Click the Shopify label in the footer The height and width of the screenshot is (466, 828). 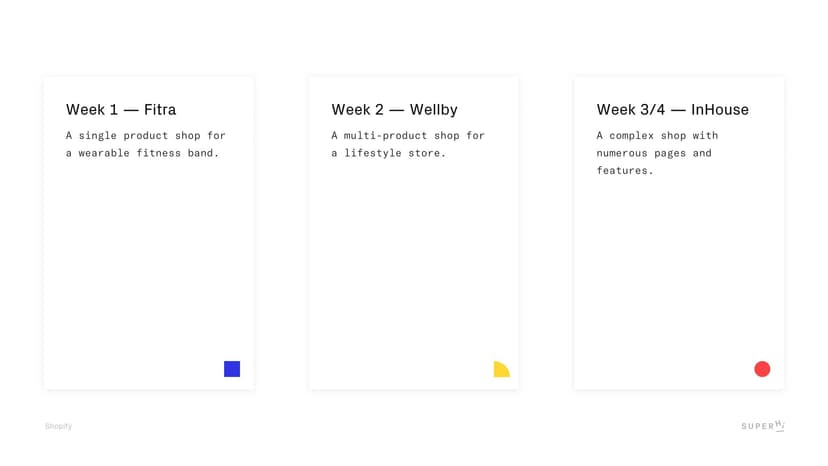[58, 426]
